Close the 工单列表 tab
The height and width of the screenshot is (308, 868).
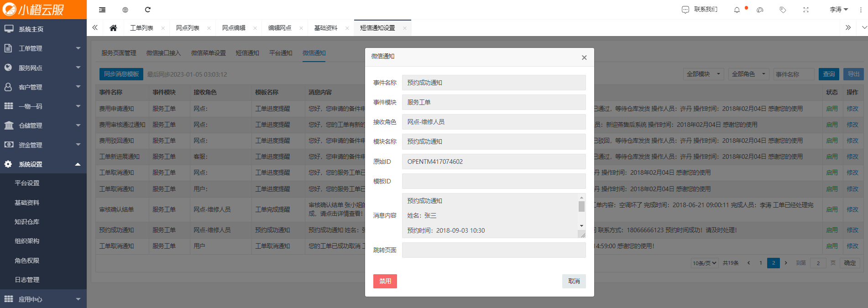coord(163,28)
